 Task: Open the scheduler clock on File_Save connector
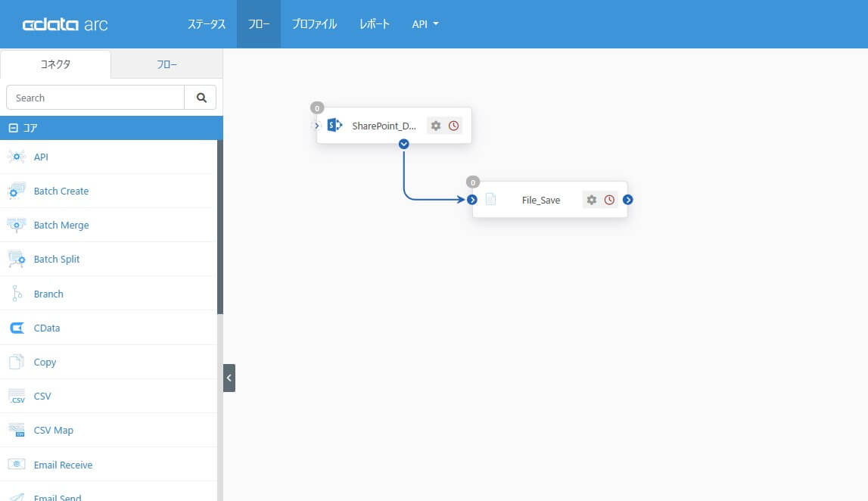click(609, 199)
